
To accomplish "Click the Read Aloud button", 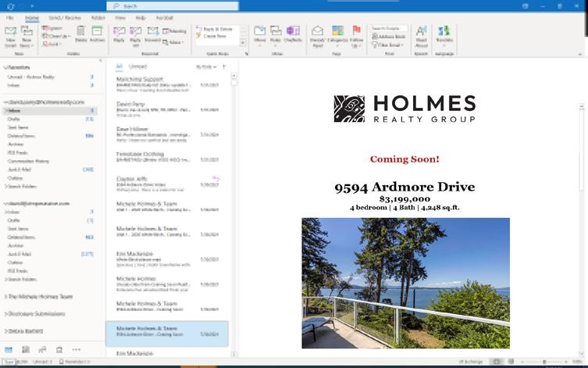I will (422, 37).
